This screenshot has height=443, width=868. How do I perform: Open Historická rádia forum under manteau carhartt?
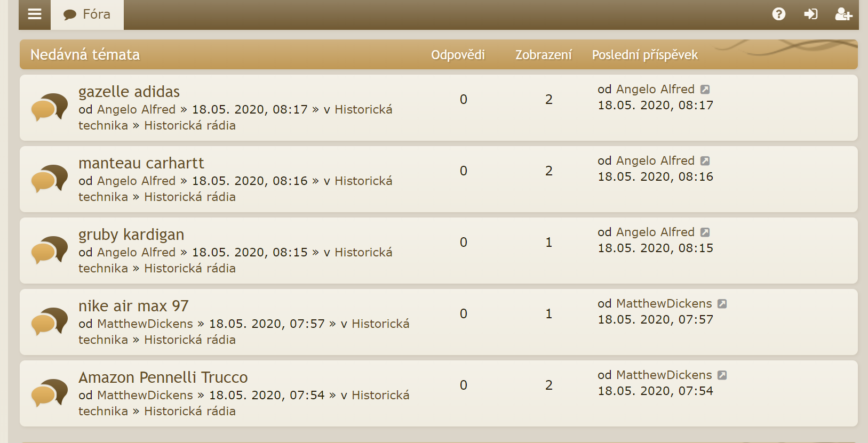click(189, 197)
